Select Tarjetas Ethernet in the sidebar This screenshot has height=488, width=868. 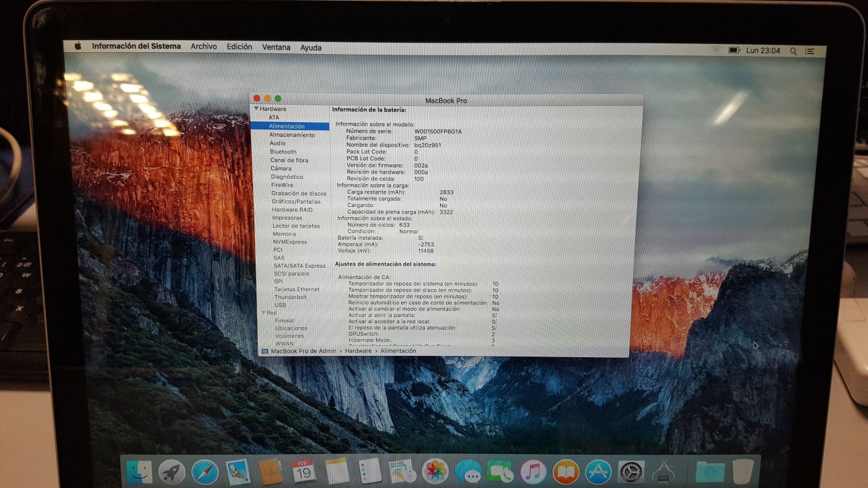297,289
